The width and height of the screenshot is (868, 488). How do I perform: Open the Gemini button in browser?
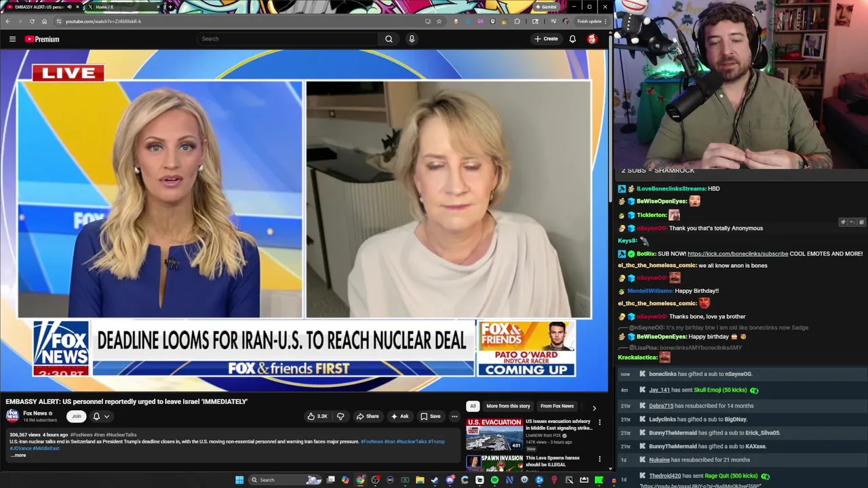click(x=545, y=7)
